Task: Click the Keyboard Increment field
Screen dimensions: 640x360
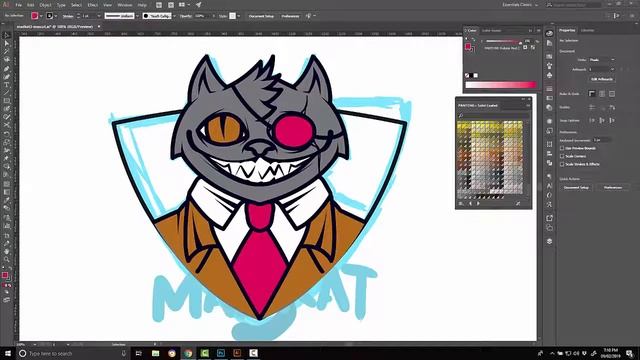Action: pos(602,140)
